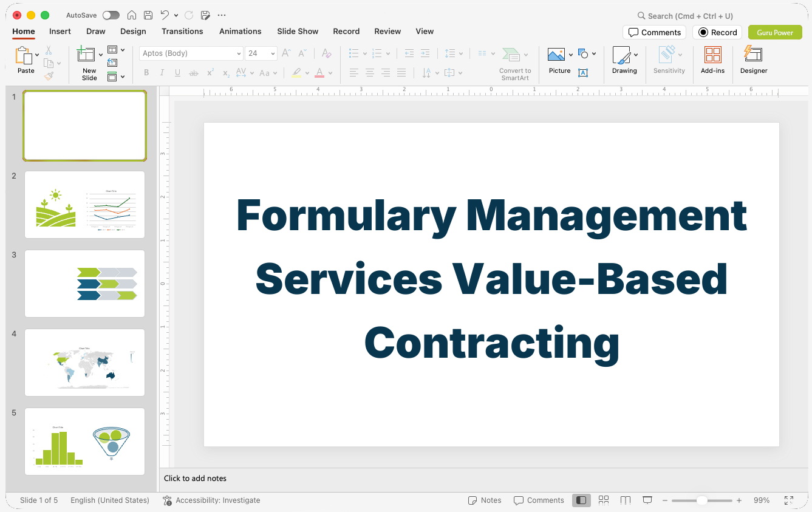Insert a Picture using the picture icon
The image size is (812, 512).
tap(556, 55)
